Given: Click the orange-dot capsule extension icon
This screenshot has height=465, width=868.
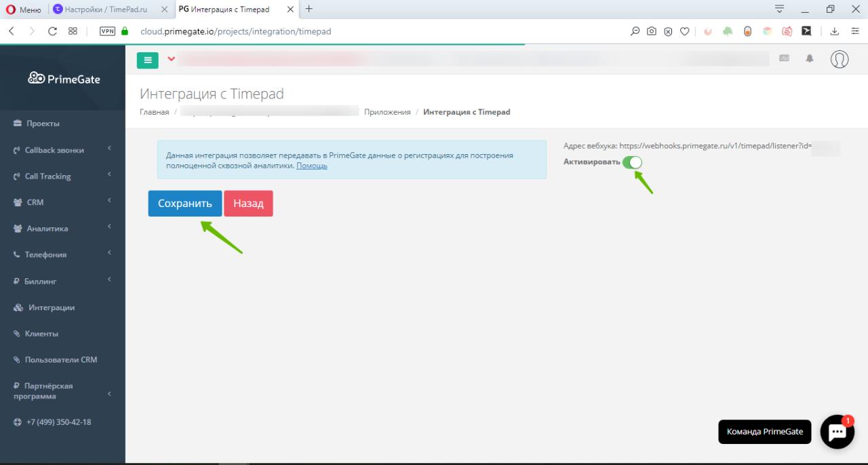Looking at the screenshot, I should click(x=748, y=31).
